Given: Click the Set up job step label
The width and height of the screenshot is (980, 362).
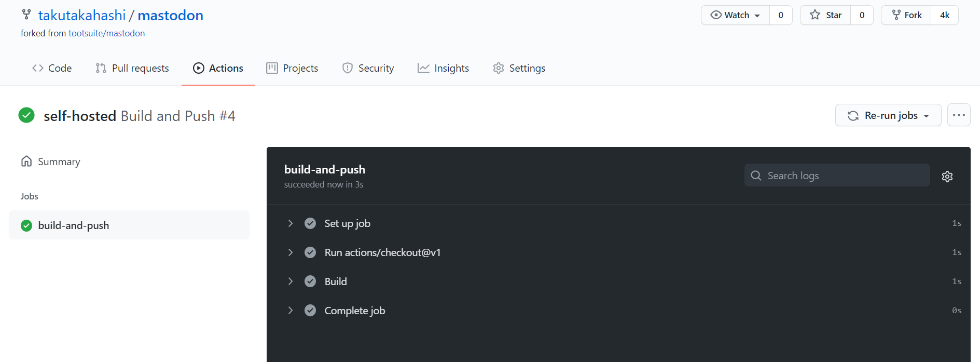Looking at the screenshot, I should [348, 223].
